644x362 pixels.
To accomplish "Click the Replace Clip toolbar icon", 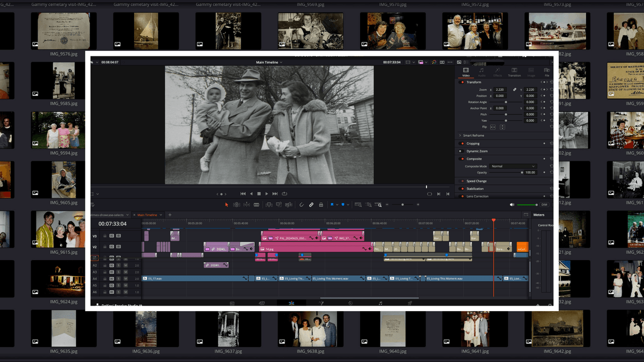I will pos(289,204).
